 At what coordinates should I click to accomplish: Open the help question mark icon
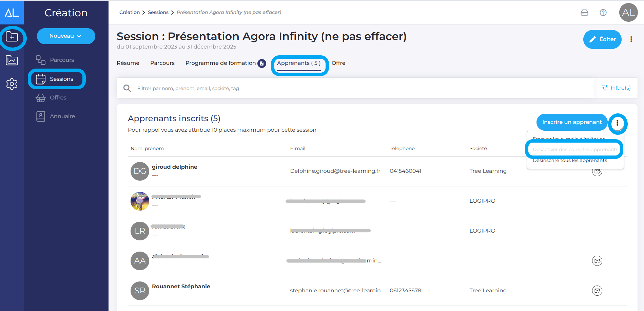point(603,13)
